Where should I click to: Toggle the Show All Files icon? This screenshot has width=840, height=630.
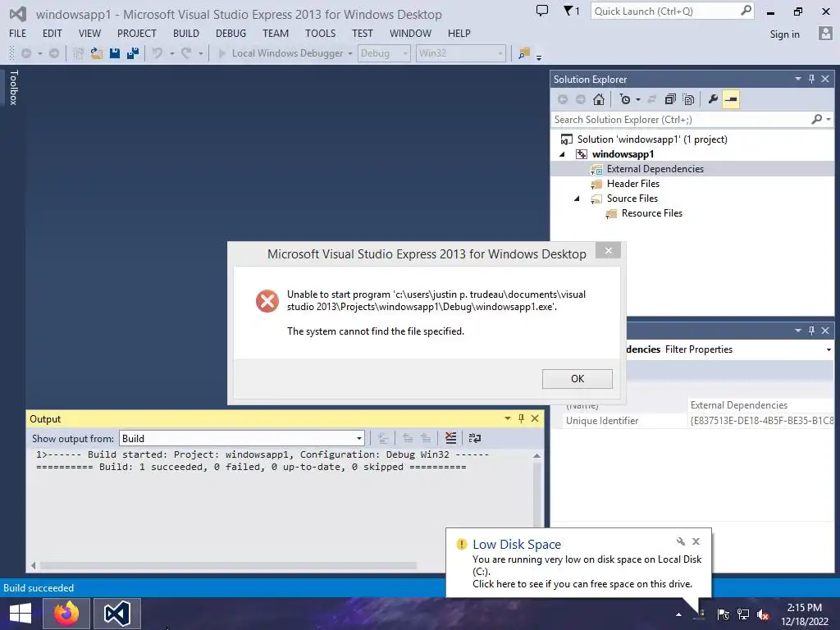pyautogui.click(x=689, y=99)
